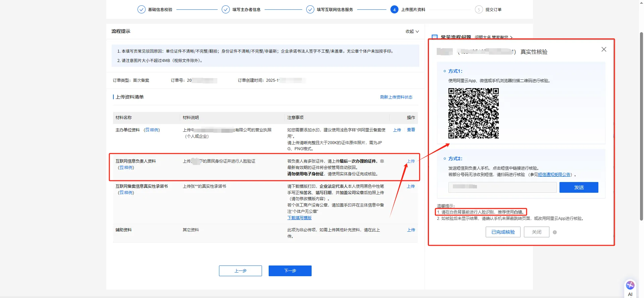Close the 真实性核验 dialog with X
Viewport: 644px width, 298px height.
[604, 49]
